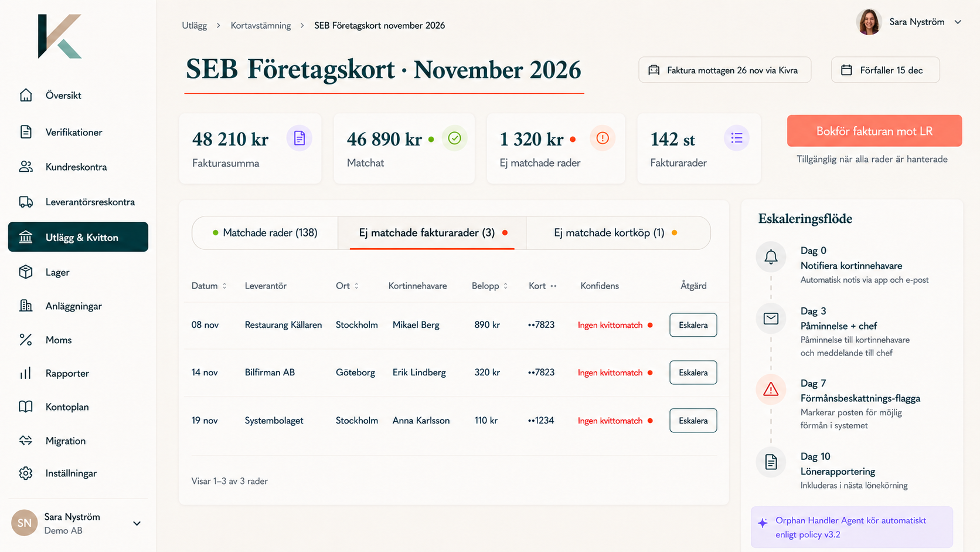
Task: Open the Utlägg breadcrumb link
Action: [194, 25]
